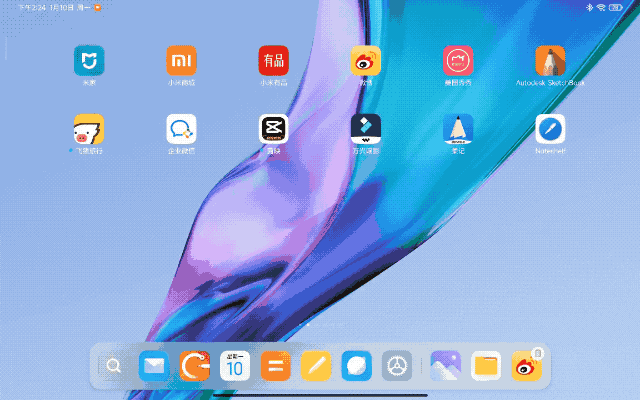Launch the Fliggy travel (飞猪旅行) app

89,129
